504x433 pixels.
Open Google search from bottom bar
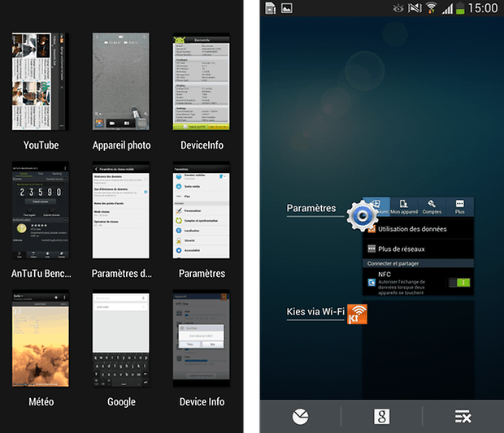[x=381, y=417]
